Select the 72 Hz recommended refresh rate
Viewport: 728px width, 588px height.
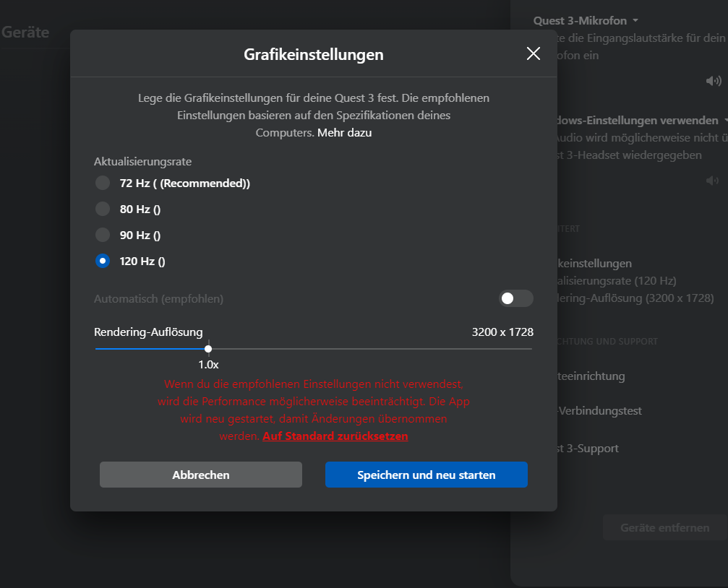103,183
